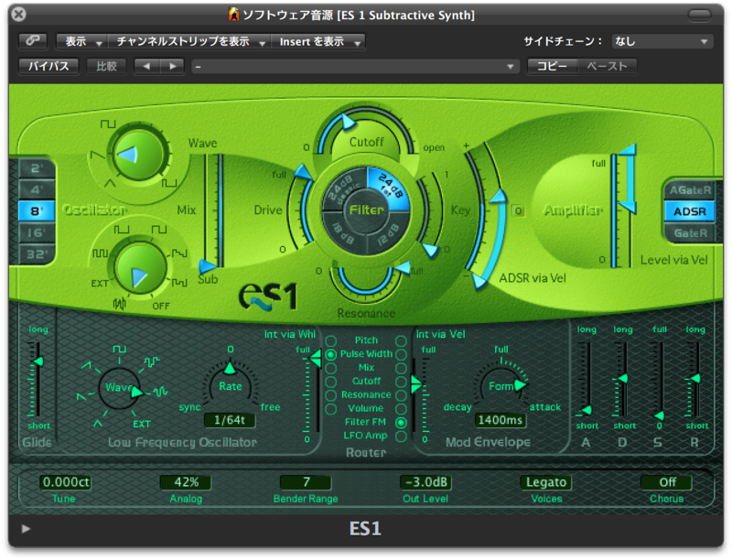Click the Mod Envelope Form knob
Image resolution: width=732 pixels, height=560 pixels.
click(x=501, y=386)
